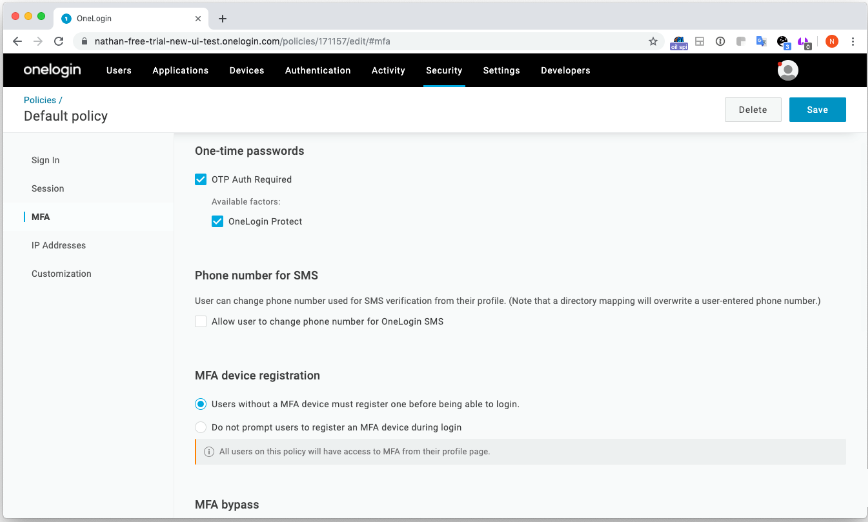Open the 1Password-style circle extension

tap(720, 42)
